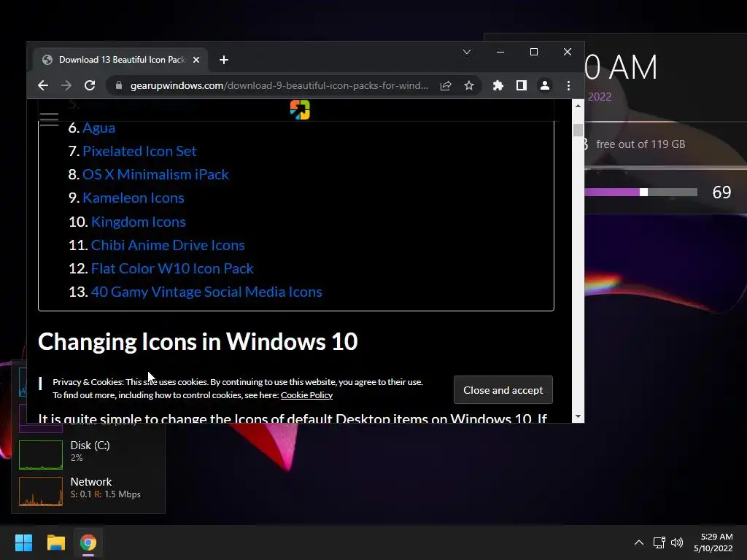Image resolution: width=747 pixels, height=560 pixels.
Task: Bookmark this page with star icon
Action: [469, 86]
